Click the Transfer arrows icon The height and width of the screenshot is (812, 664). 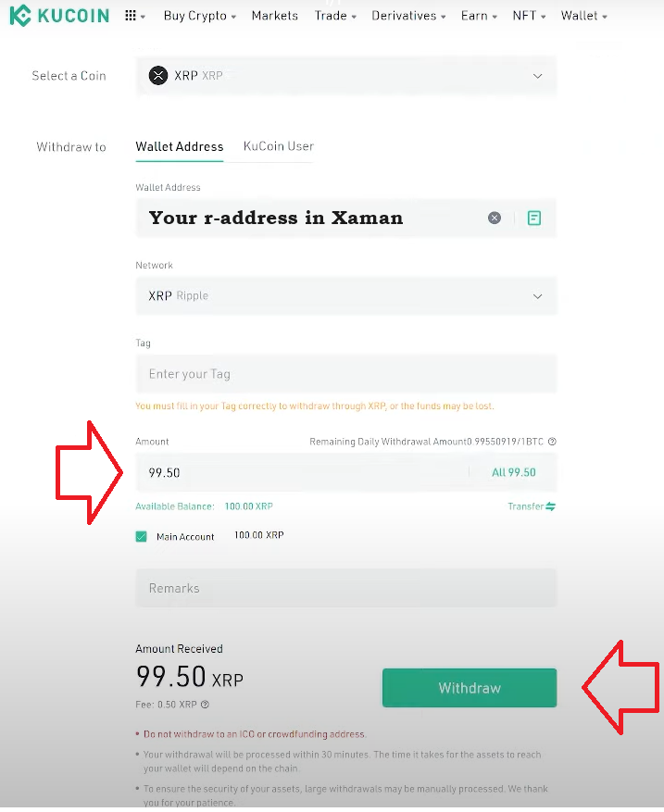tap(551, 506)
